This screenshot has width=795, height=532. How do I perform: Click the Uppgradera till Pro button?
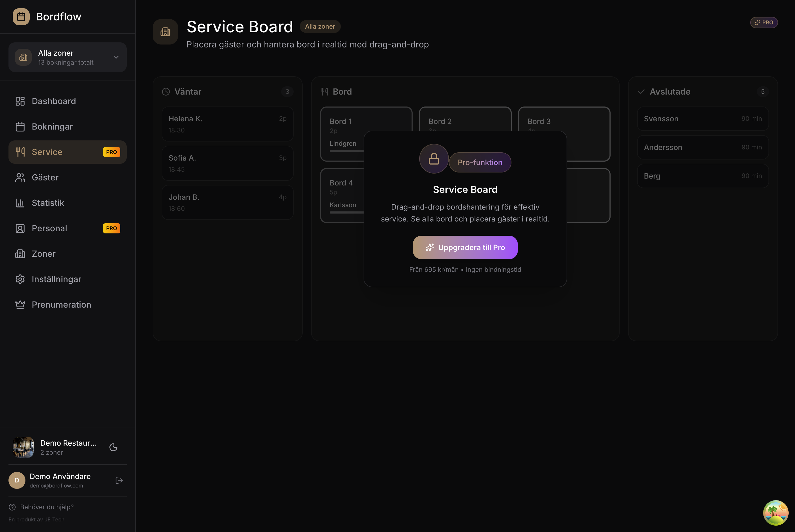[465, 247]
